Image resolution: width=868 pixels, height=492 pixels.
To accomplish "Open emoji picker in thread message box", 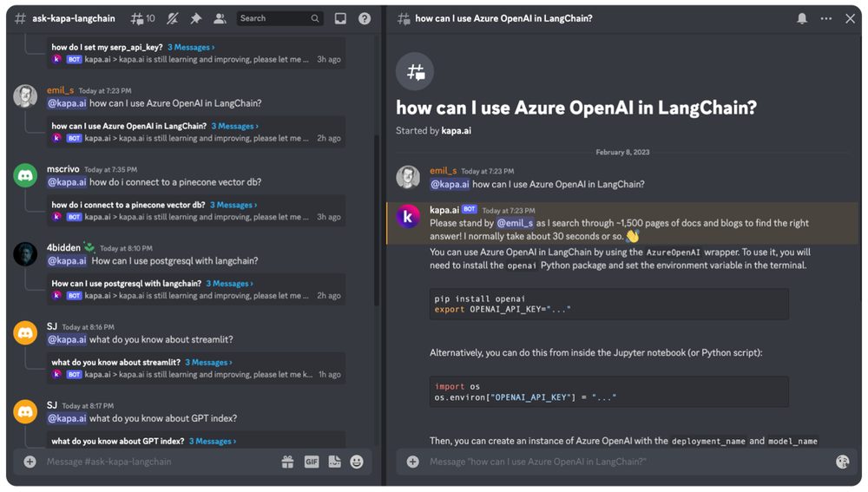I will [843, 462].
